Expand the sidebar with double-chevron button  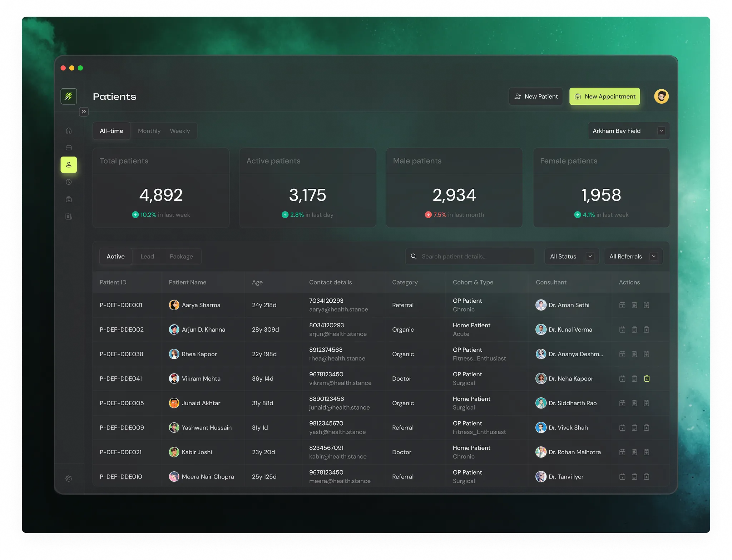(x=84, y=112)
